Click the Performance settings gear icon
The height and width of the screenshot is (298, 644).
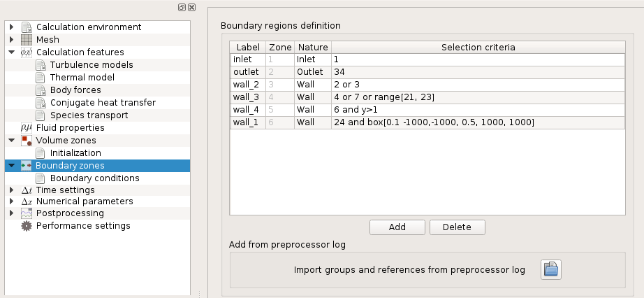point(27,225)
